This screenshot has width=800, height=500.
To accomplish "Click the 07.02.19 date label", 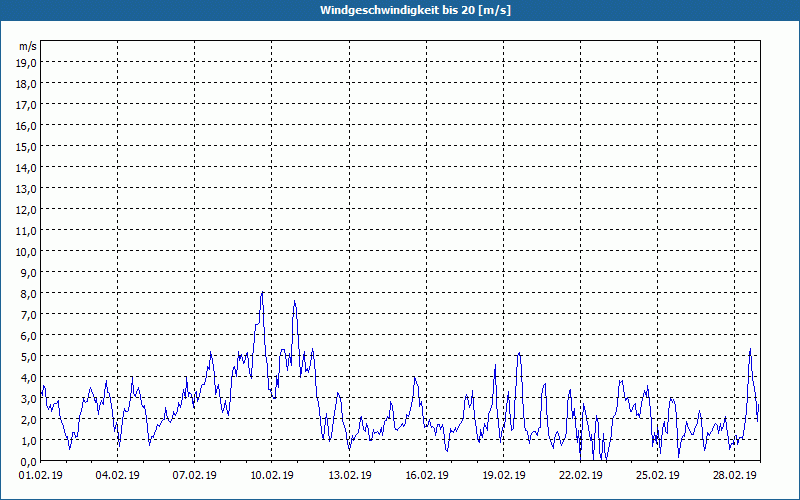I will [x=194, y=476].
